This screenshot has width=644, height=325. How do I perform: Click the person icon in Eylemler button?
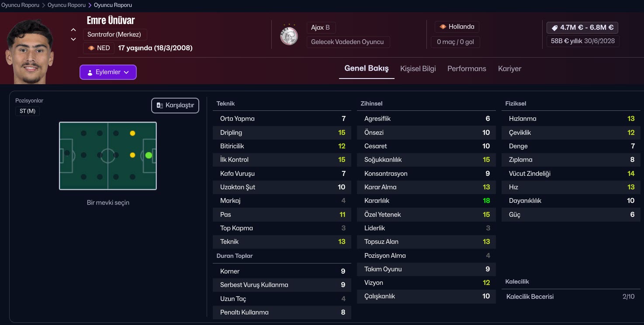coord(90,72)
